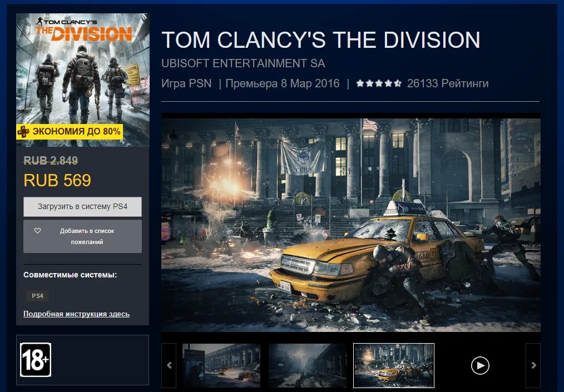Click UBISOFT ENTERTAINMENT SA publisher name
564x392 pixels.
[x=243, y=63]
